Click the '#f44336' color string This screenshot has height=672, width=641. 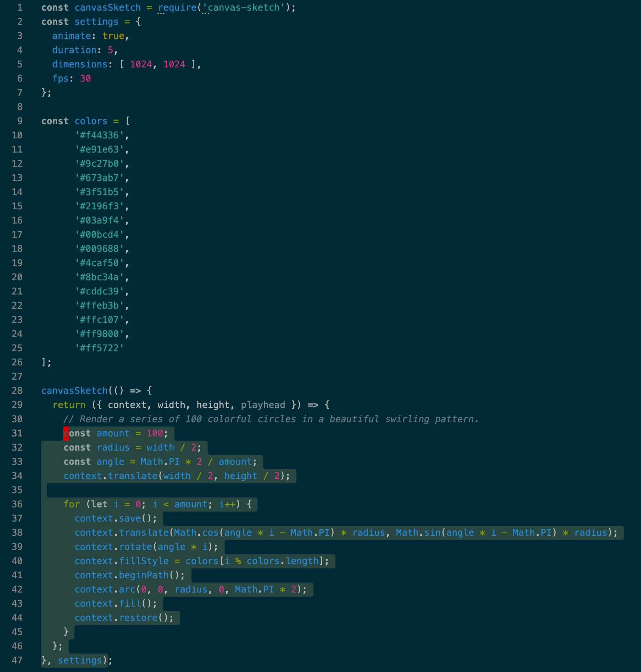[99, 135]
